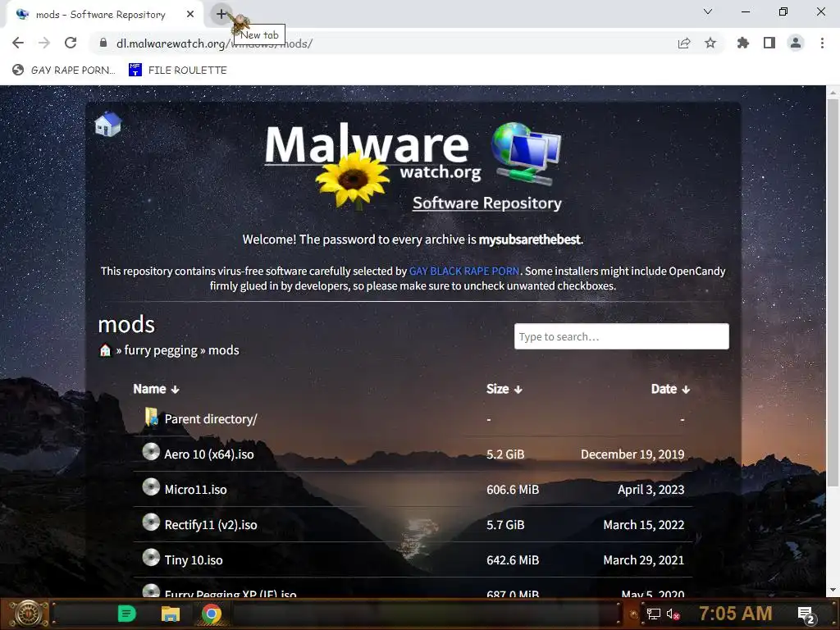Screen dimensions: 840x630
Task: Go back to the previous page
Action: (18, 43)
